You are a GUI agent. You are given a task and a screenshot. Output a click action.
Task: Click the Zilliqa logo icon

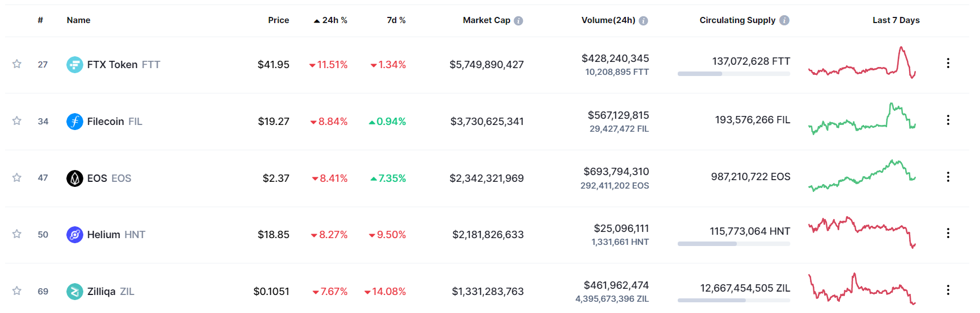coord(74,292)
